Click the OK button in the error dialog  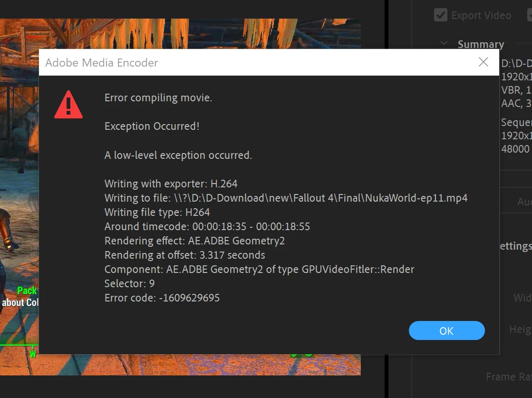(x=446, y=330)
